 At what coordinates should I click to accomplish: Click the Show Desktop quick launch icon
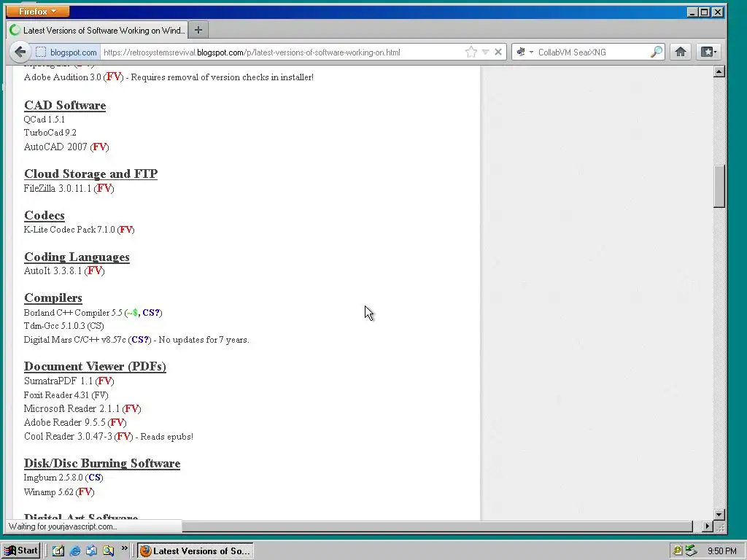[x=58, y=551]
